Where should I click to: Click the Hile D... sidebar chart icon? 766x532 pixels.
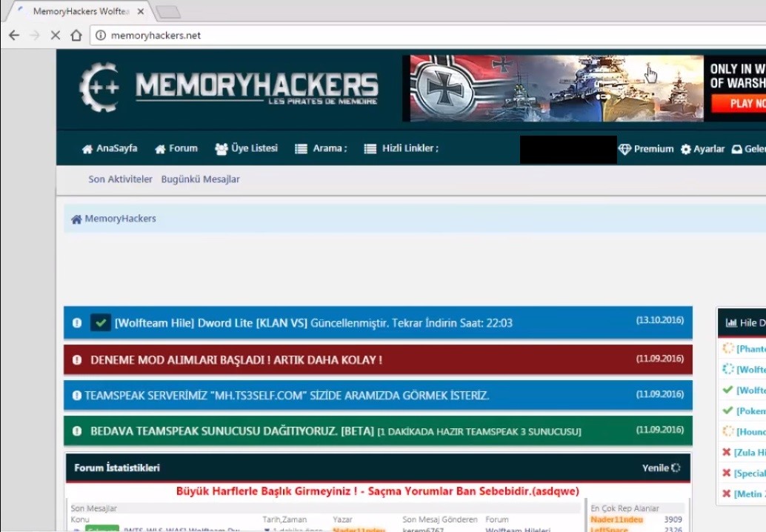(x=731, y=323)
